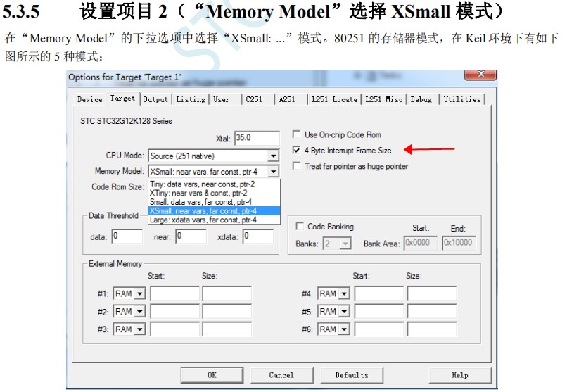This screenshot has width=567, height=392.
Task: Click the xdata threshold input field
Action: (258, 236)
